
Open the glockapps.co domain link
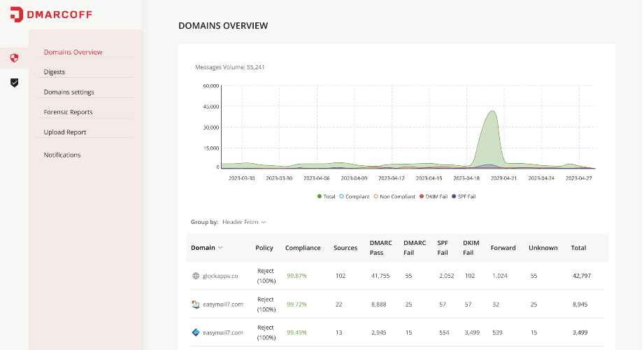tap(220, 276)
